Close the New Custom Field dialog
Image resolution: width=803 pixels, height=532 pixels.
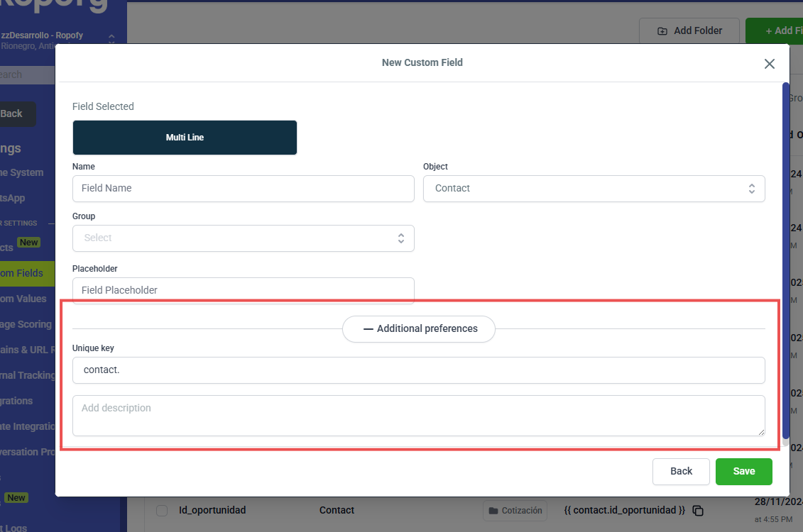[x=769, y=64]
